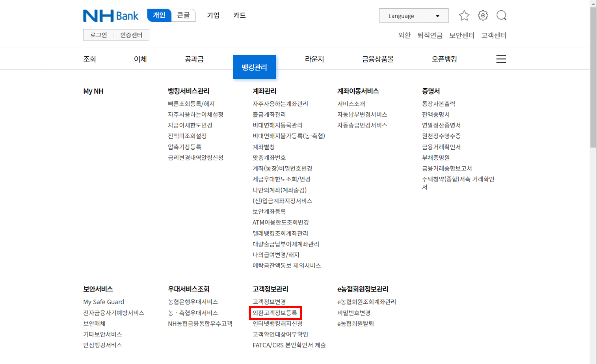
Task: Click the vertical scrollbar thumb
Action: pos(593,77)
